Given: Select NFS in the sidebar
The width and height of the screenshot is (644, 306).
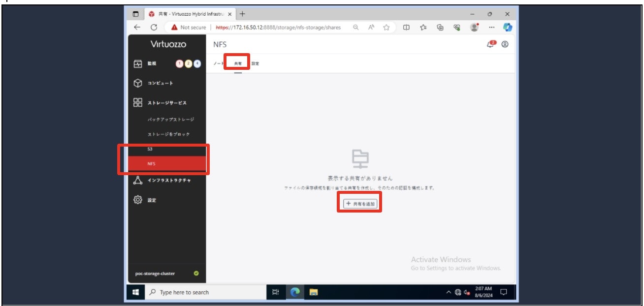Looking at the screenshot, I should coord(167,164).
